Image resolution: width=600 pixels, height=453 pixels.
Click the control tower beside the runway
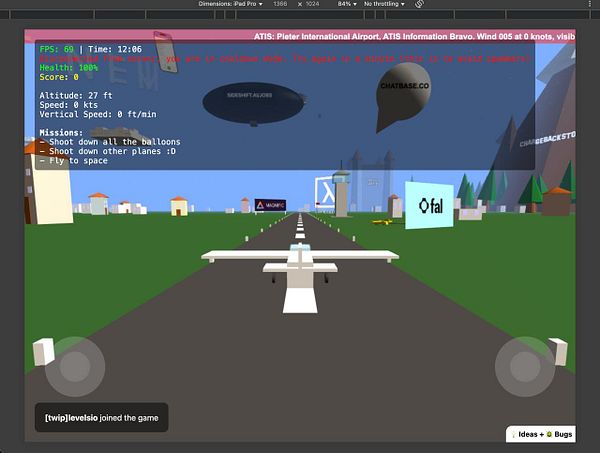[341, 194]
